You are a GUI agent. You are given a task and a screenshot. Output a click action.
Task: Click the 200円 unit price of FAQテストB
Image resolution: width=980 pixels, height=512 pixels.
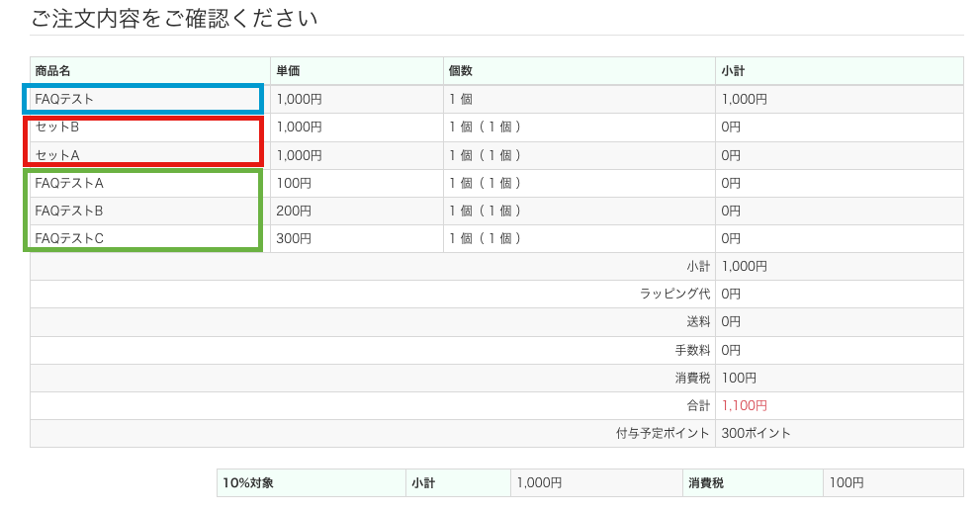point(294,211)
